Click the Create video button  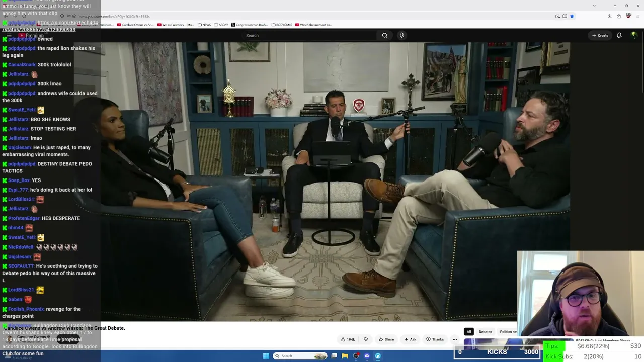(x=600, y=35)
